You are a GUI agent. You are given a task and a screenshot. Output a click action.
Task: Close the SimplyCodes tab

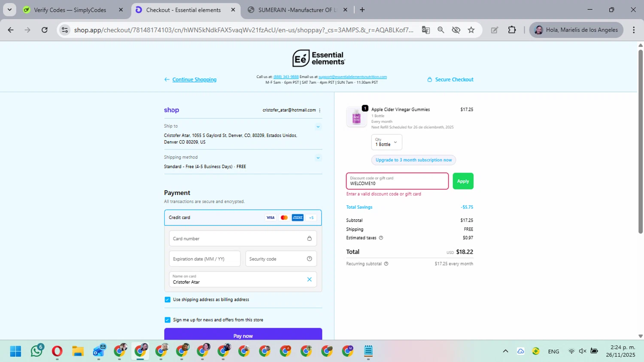coord(121,10)
